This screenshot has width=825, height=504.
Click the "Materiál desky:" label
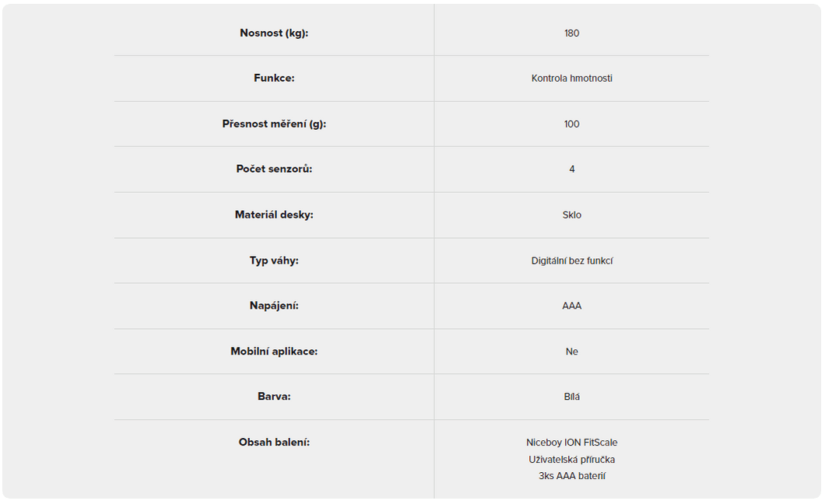[274, 215]
